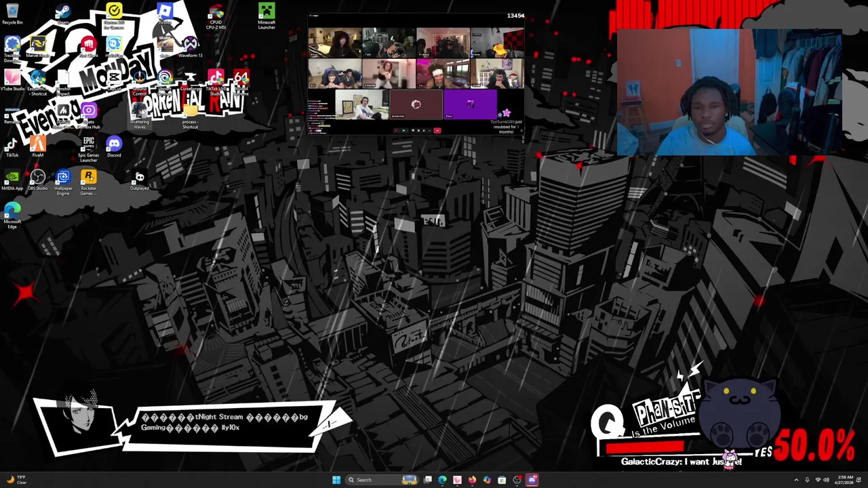Open the Windows Start menu
Screen dimensions: 868x488
[336, 480]
